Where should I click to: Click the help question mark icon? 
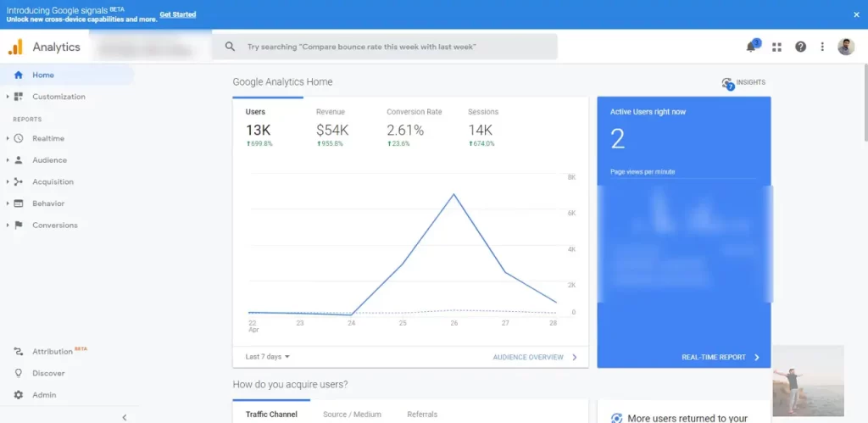coord(800,47)
